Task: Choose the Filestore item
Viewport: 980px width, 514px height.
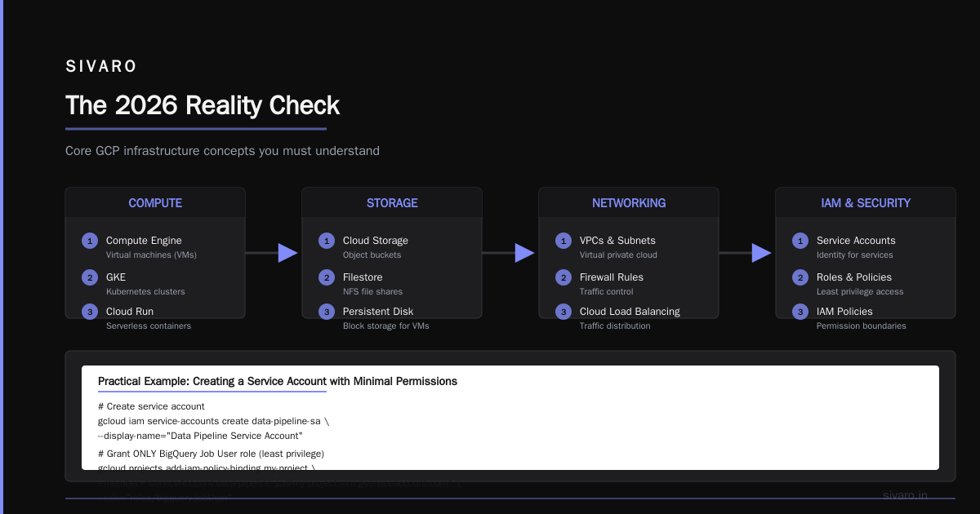Action: (363, 277)
